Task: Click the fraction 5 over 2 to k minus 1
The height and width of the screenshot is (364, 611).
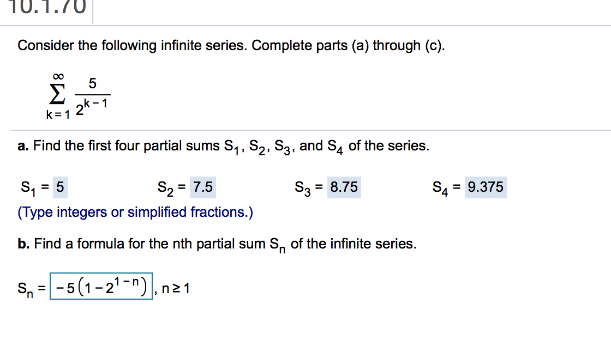Action: [x=93, y=94]
